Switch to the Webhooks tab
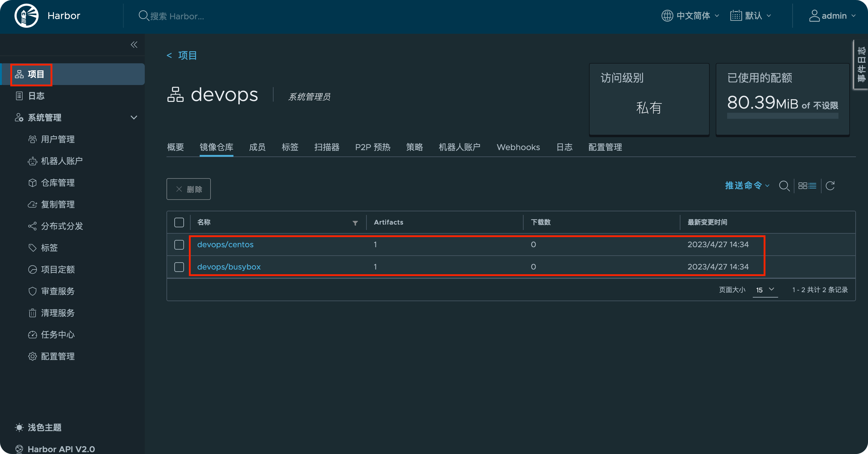 [x=518, y=147]
